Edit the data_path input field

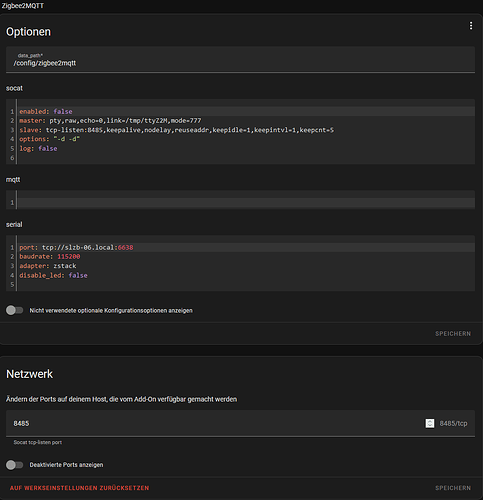[x=240, y=59]
